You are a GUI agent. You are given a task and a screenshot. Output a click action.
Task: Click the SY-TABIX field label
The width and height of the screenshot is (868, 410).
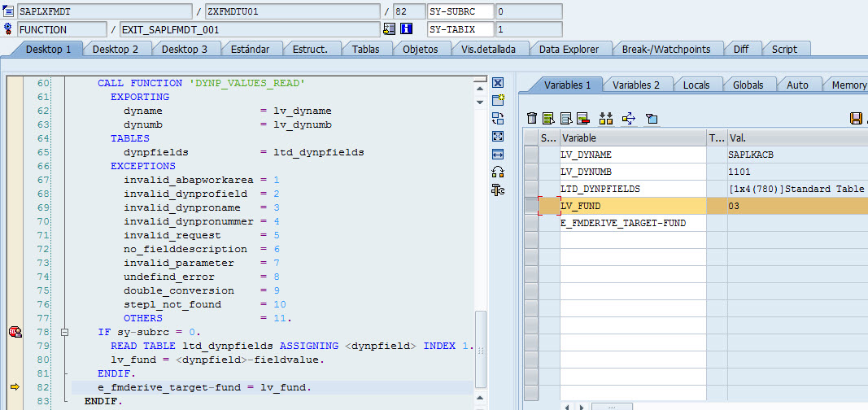click(x=460, y=29)
